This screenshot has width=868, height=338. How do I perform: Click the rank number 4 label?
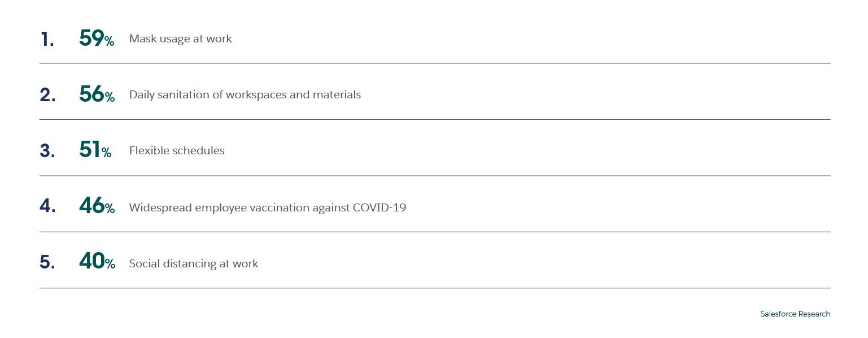(x=47, y=207)
